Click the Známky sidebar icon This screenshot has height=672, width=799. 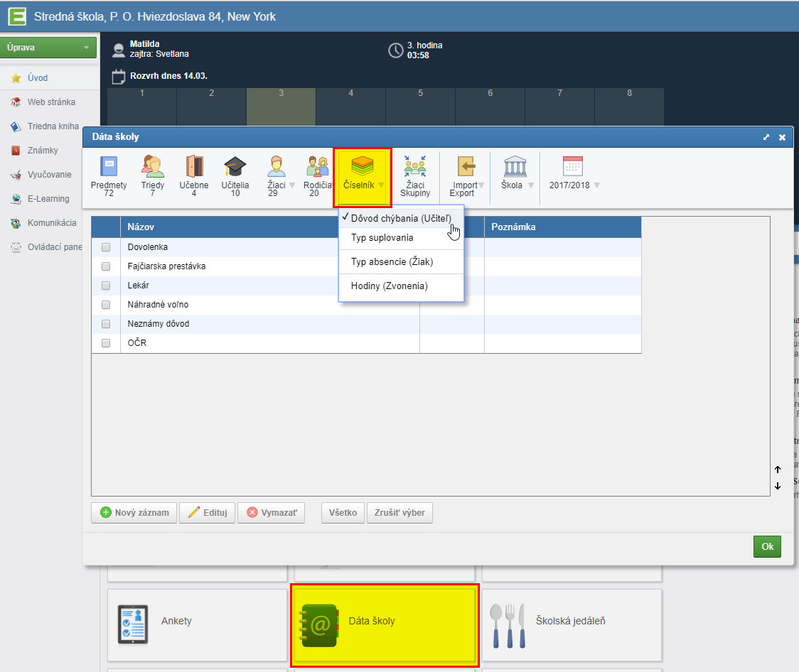point(16,150)
